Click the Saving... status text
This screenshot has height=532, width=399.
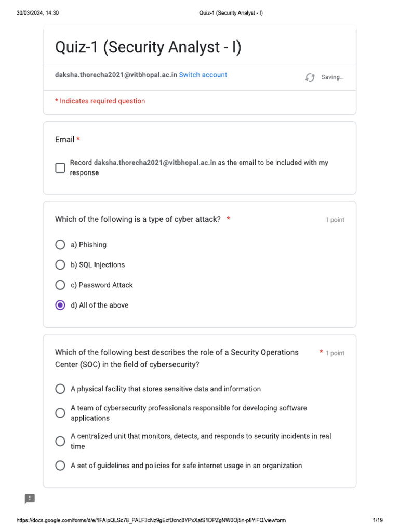[332, 77]
